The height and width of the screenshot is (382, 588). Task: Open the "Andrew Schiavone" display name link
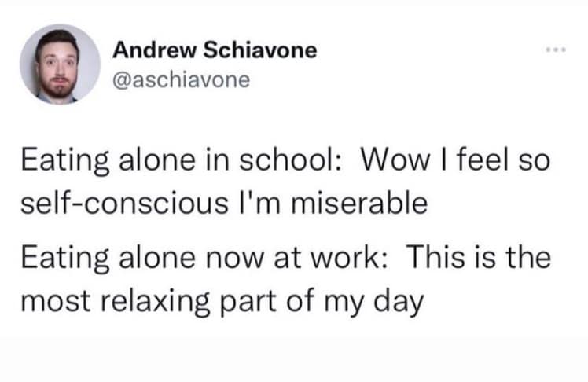click(x=215, y=50)
